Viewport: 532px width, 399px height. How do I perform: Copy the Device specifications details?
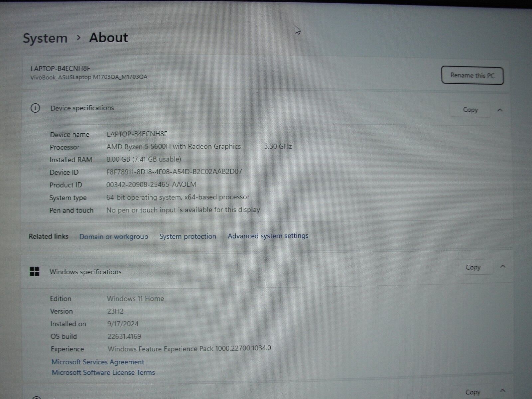(470, 110)
